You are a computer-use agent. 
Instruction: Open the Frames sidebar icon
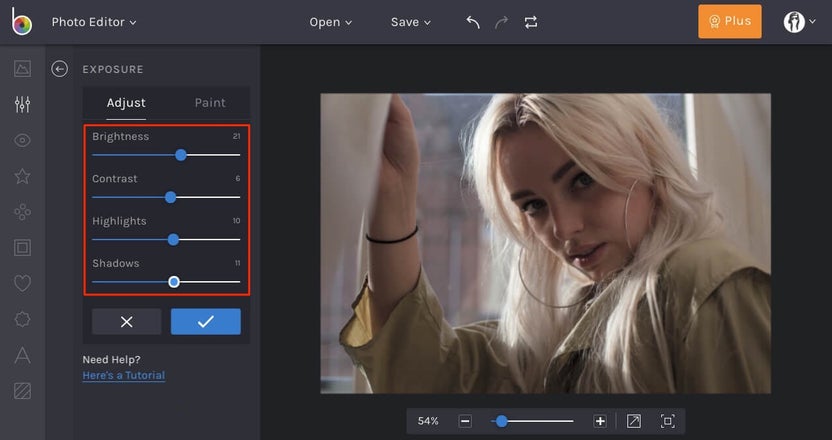(x=22, y=248)
